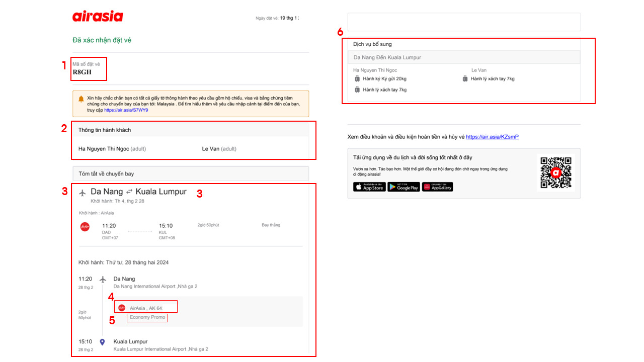Image resolution: width=644 pixels, height=362 pixels.
Task: Click the luggage icon for checked baggage 20kg
Action: click(x=357, y=79)
